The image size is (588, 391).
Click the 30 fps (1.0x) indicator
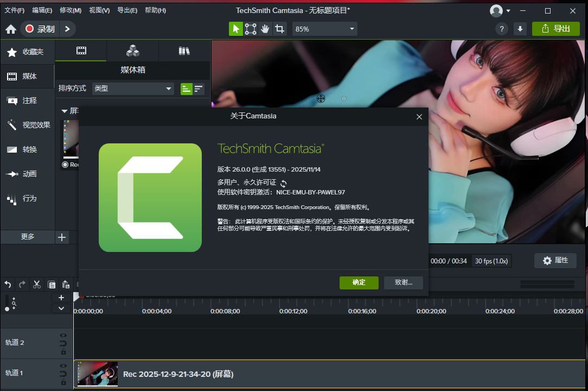click(x=491, y=261)
